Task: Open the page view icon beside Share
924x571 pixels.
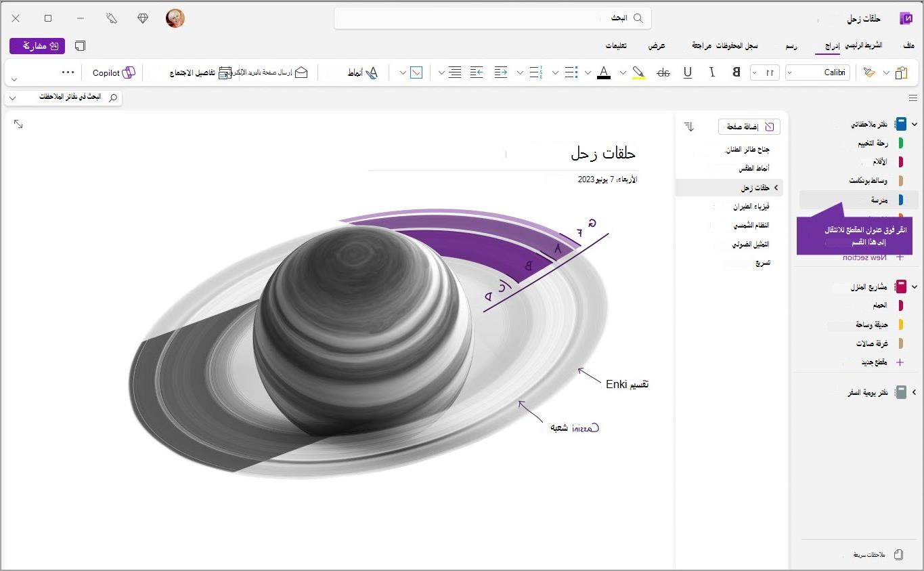Action: pos(80,46)
